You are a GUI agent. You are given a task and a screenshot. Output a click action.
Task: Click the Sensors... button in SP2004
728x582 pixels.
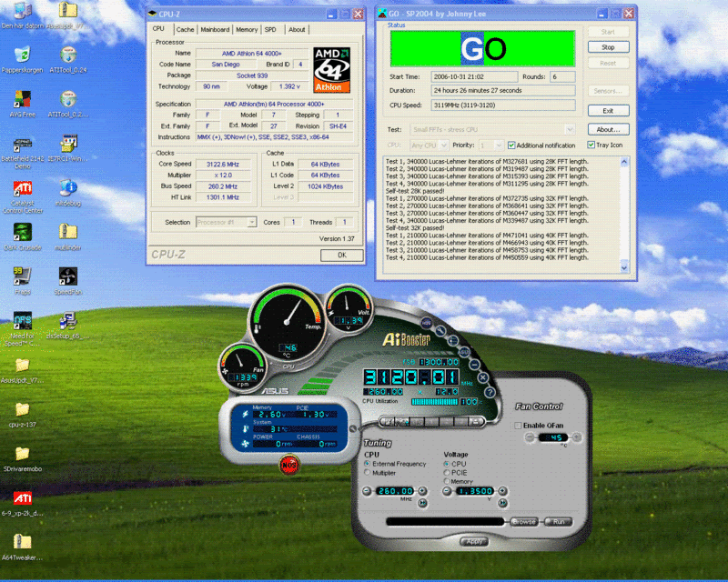click(608, 91)
